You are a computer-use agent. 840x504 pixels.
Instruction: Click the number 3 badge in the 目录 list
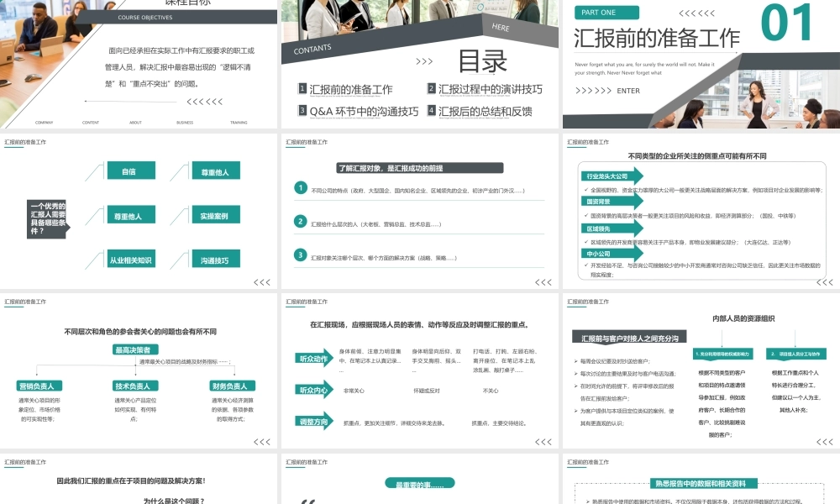click(x=302, y=110)
